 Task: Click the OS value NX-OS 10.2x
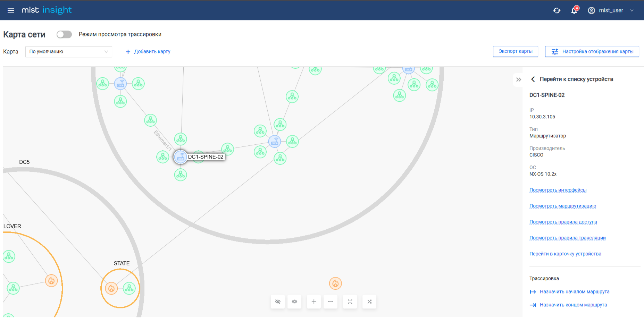click(543, 174)
